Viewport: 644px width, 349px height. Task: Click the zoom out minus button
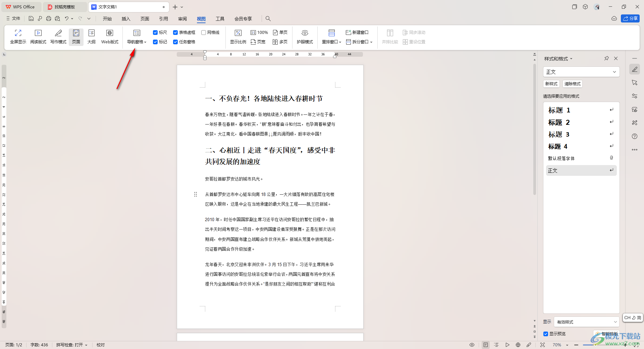576,345
